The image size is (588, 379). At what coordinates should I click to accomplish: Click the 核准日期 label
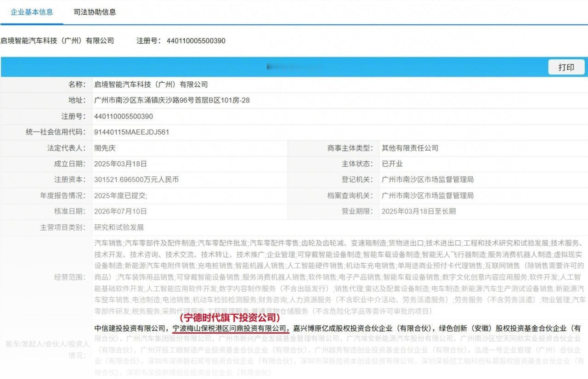pyautogui.click(x=70, y=211)
